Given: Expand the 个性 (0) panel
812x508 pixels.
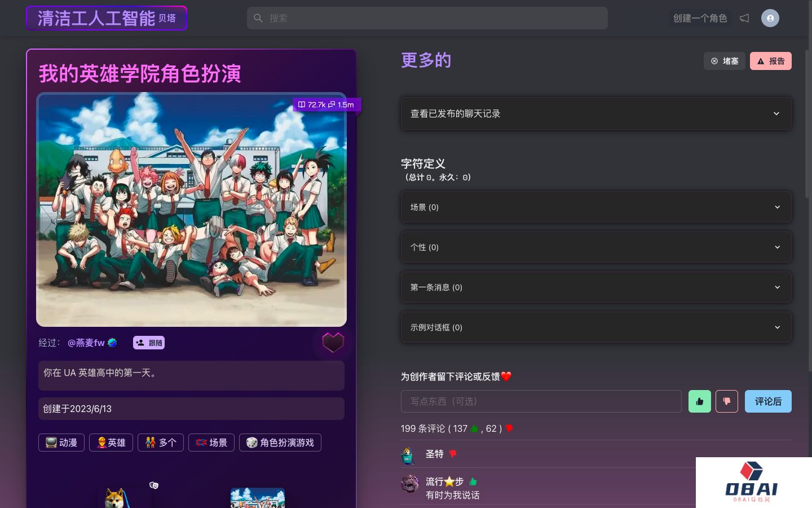Looking at the screenshot, I should [x=596, y=247].
